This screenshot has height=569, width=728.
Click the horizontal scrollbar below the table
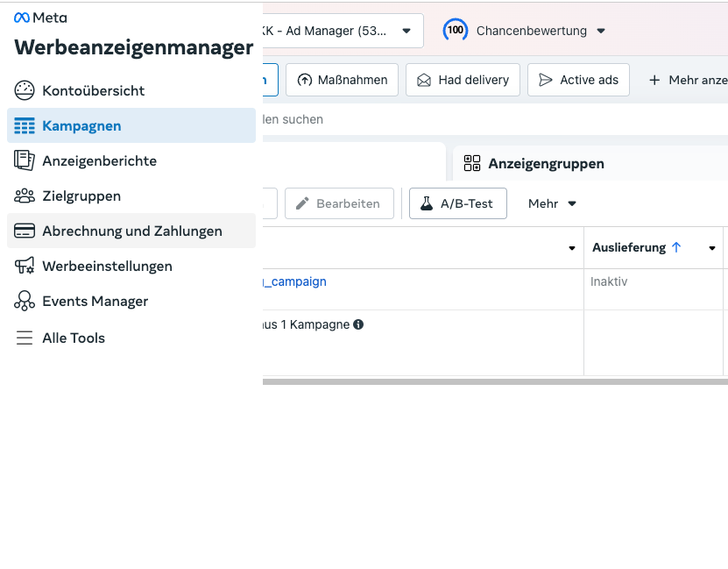click(x=495, y=381)
